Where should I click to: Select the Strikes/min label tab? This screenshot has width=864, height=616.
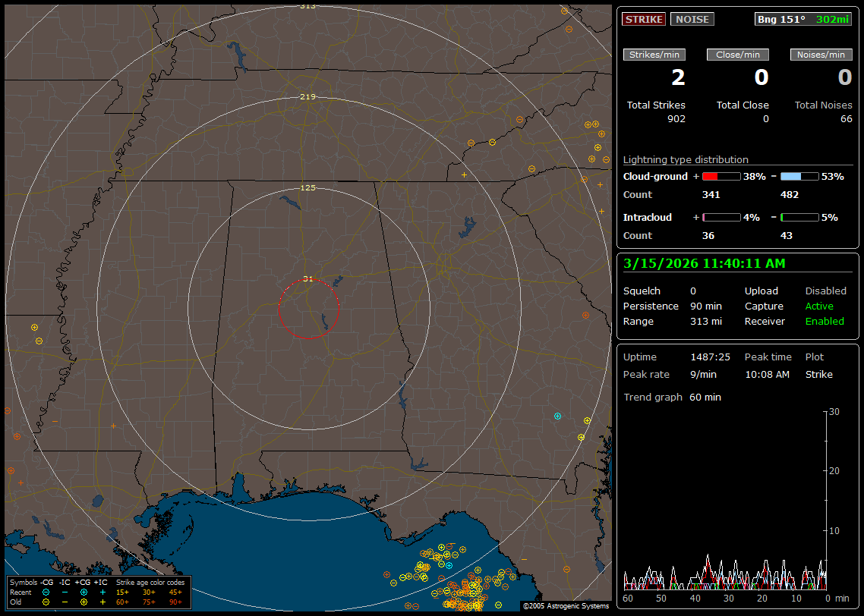(x=654, y=55)
